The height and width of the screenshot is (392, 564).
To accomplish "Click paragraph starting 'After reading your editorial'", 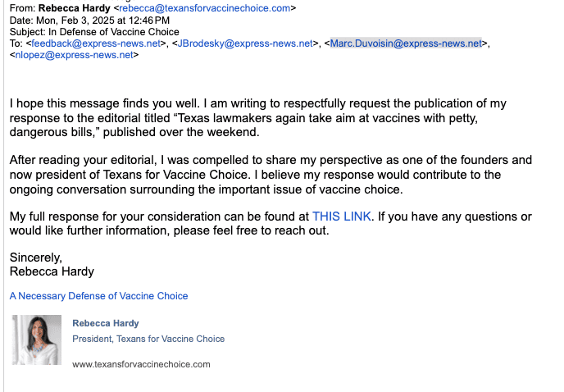I will click(x=271, y=175).
